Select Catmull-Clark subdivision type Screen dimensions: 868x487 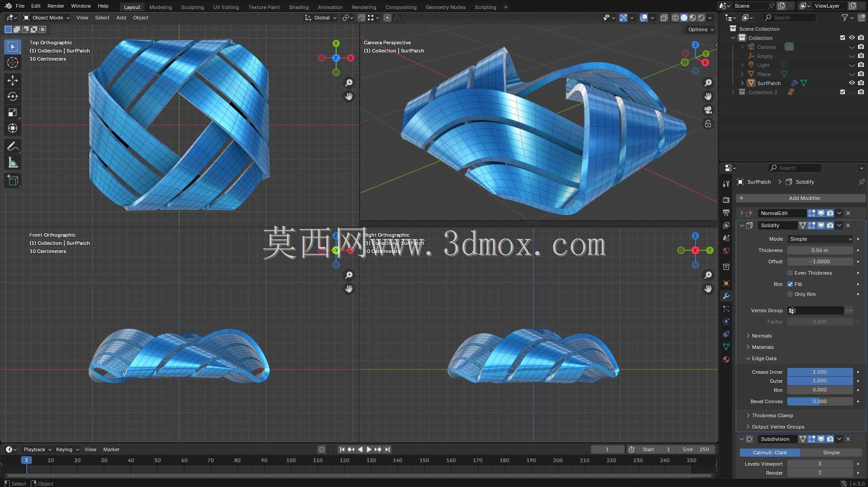tap(770, 453)
